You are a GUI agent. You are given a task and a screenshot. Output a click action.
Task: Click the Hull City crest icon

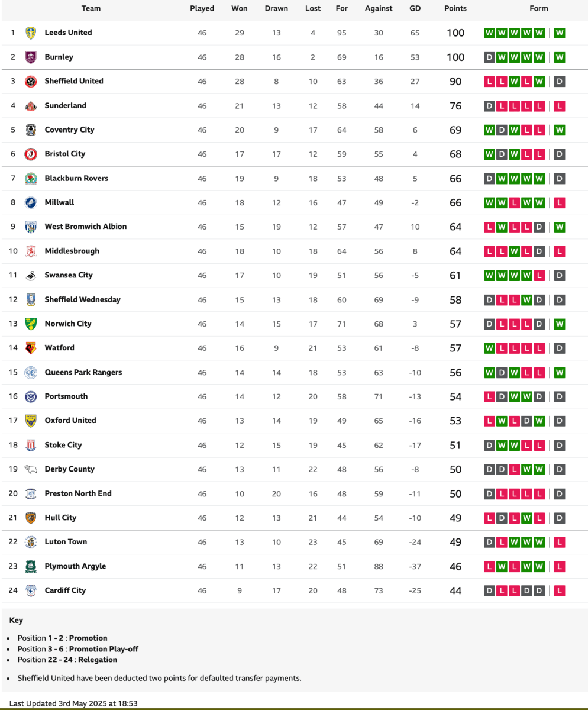click(x=31, y=518)
